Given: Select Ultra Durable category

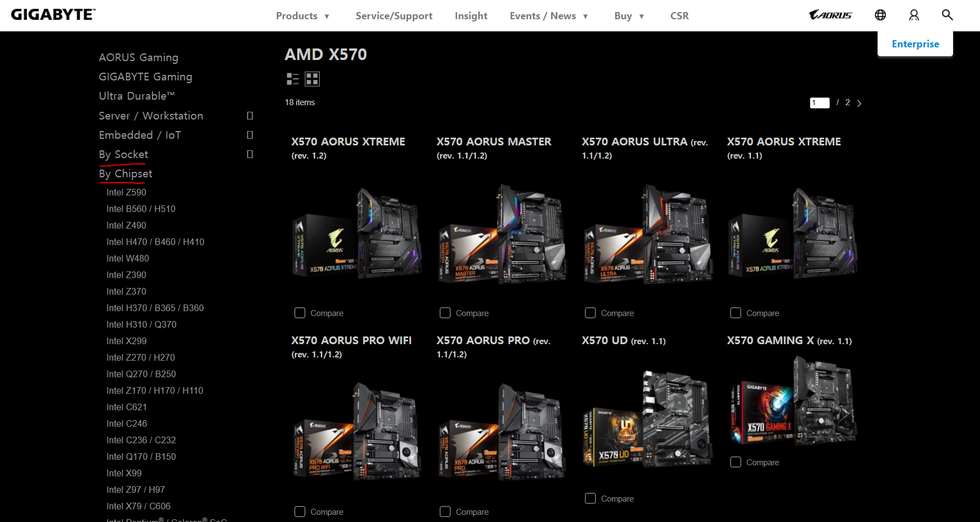Looking at the screenshot, I should [137, 96].
